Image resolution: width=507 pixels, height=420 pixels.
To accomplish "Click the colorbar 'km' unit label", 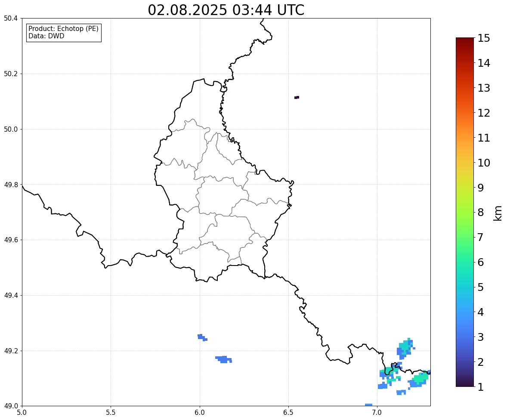I will 498,213.
